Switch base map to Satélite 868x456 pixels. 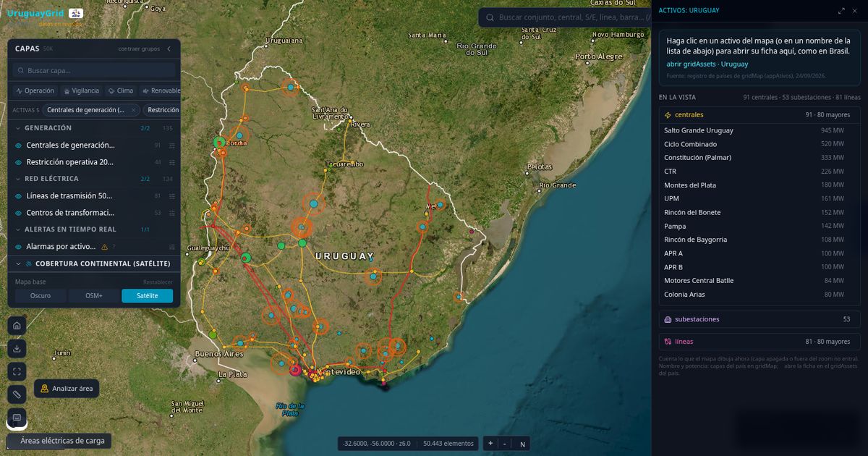click(148, 295)
